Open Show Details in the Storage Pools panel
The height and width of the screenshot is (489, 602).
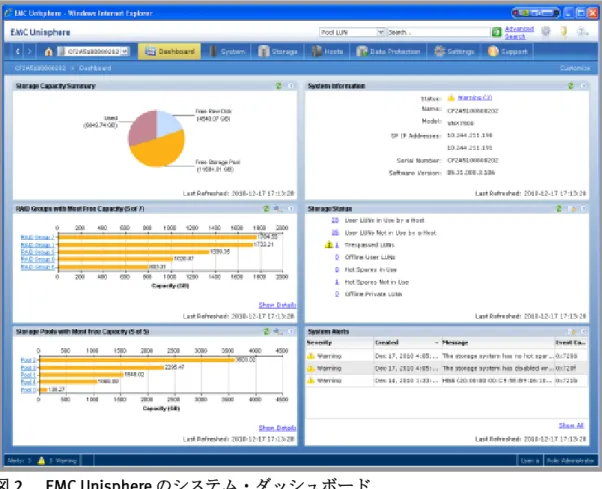pos(277,428)
